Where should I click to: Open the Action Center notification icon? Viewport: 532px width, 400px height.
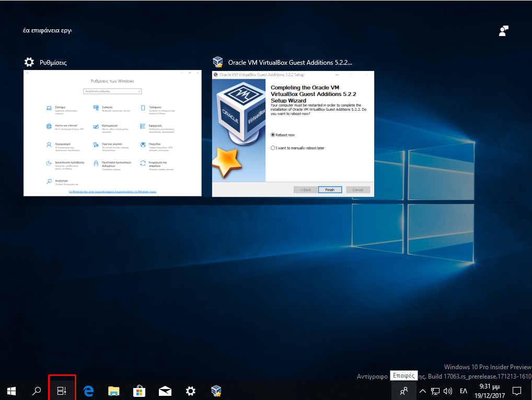pyautogui.click(x=517, y=391)
